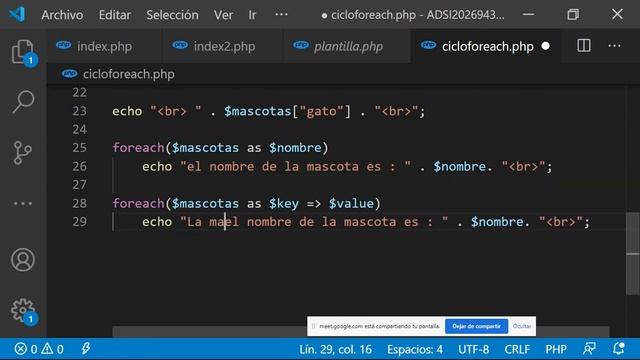640x360 pixels.
Task: Open the Archivo menu
Action: pos(62,15)
